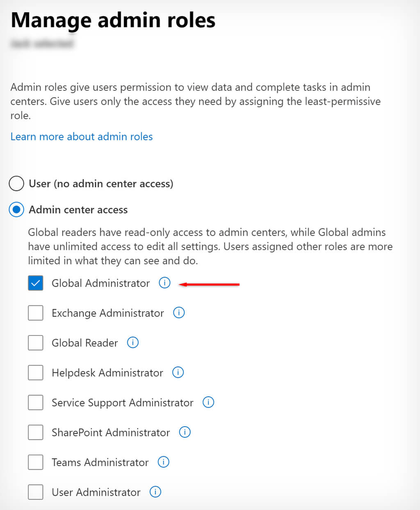Choose the Admin center access radio button
Screen dimensions: 420x510
pyautogui.click(x=16, y=210)
